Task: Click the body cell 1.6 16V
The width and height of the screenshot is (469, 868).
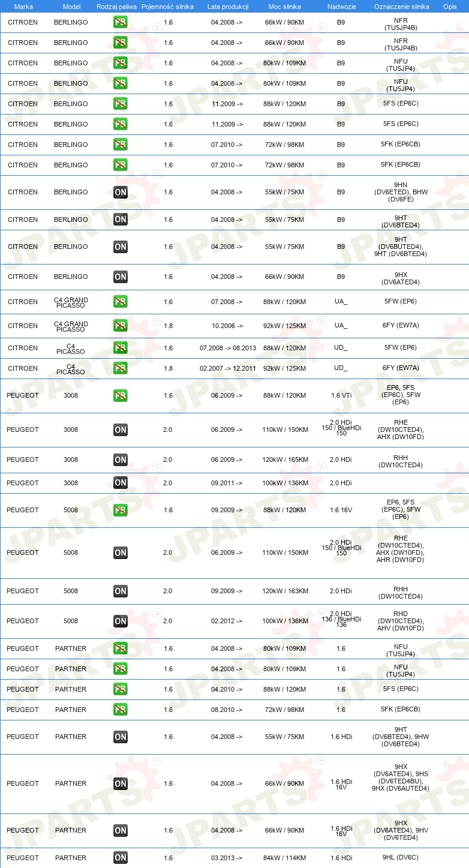Action: click(341, 510)
